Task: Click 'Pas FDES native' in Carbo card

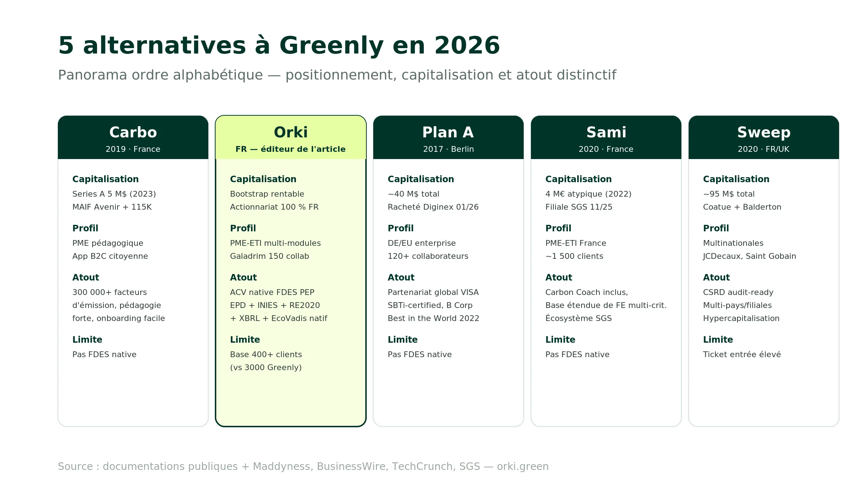Action: click(105, 355)
